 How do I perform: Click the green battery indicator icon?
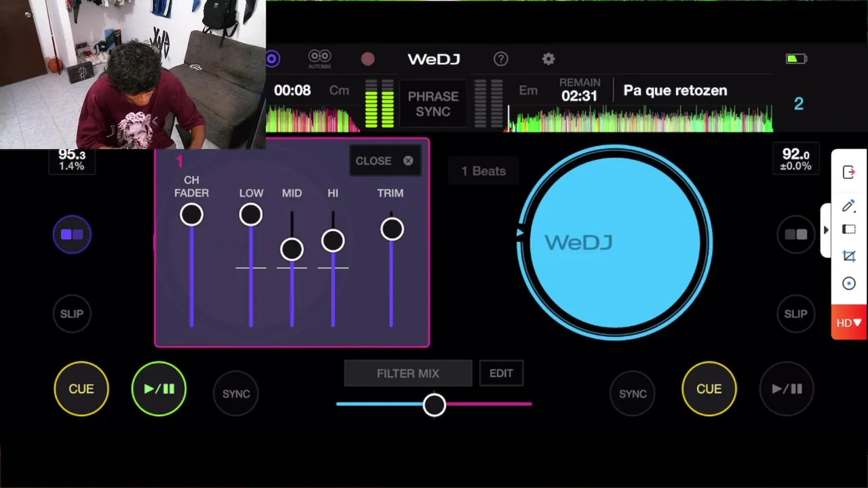(796, 59)
